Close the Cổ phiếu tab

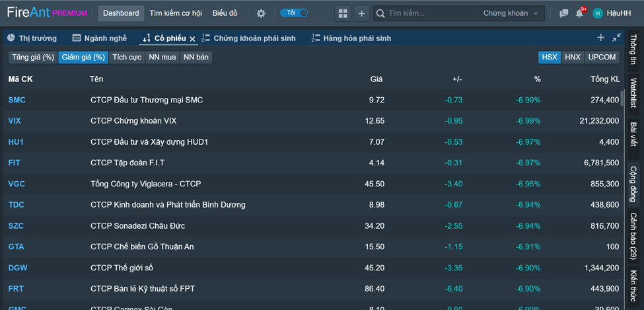(192, 38)
